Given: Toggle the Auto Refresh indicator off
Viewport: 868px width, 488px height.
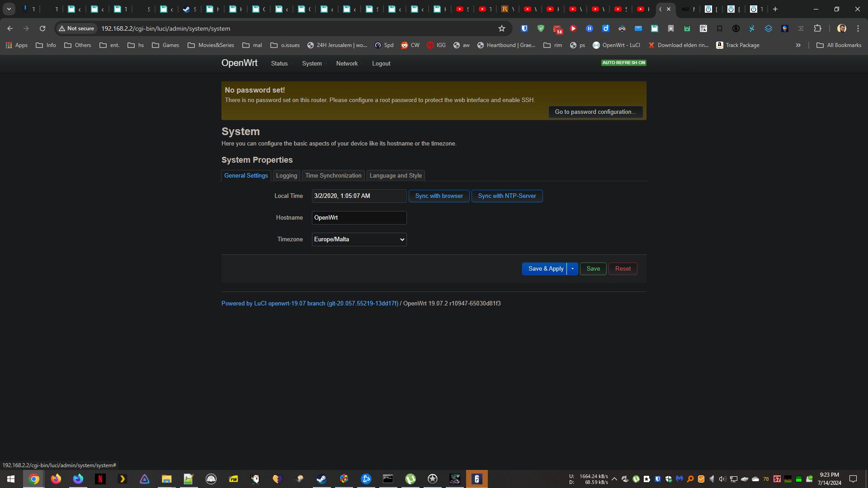Looking at the screenshot, I should point(623,63).
